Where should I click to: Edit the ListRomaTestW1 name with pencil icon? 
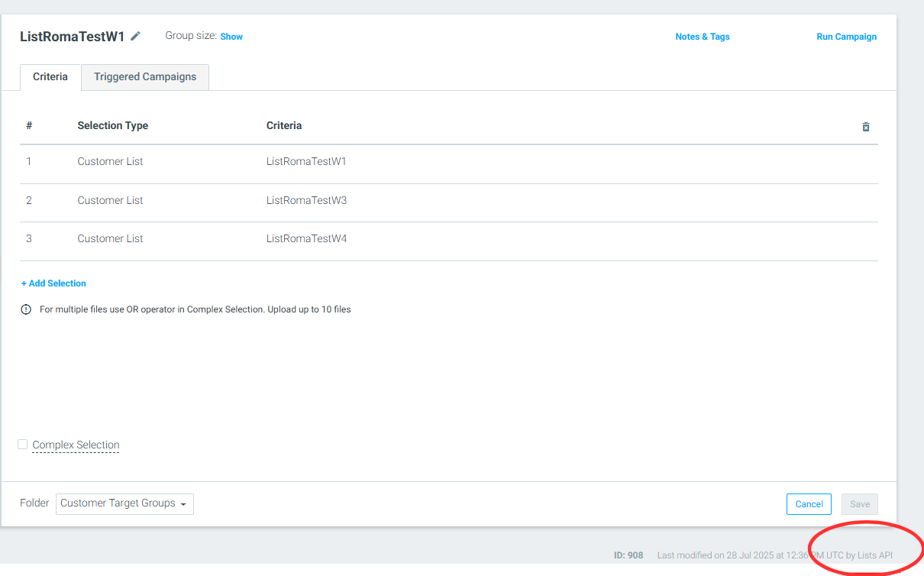pyautogui.click(x=136, y=36)
